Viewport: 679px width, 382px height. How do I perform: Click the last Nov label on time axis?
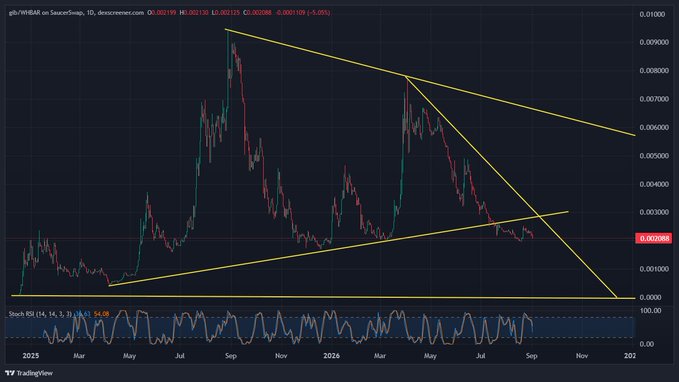(582, 356)
